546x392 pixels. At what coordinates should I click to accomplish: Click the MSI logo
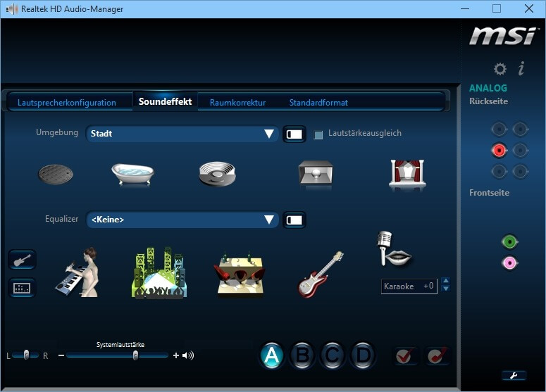503,35
